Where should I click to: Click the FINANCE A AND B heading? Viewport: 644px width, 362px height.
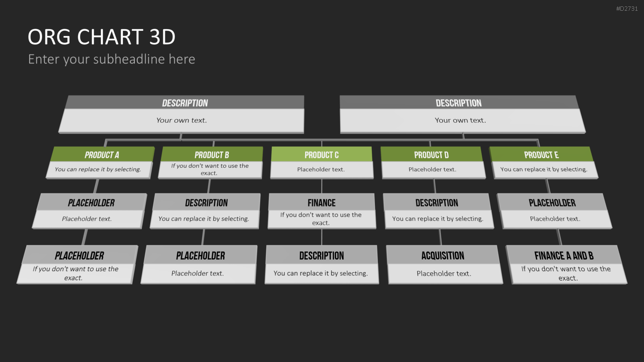pos(564,256)
